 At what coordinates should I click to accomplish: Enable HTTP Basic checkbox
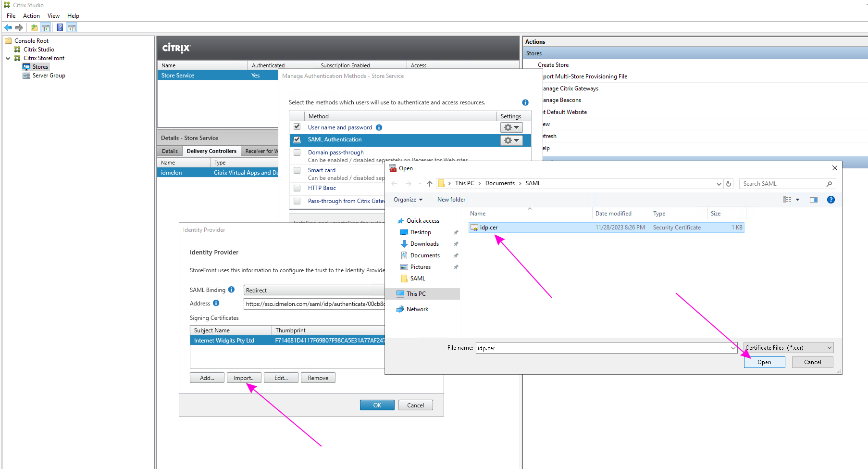(297, 188)
